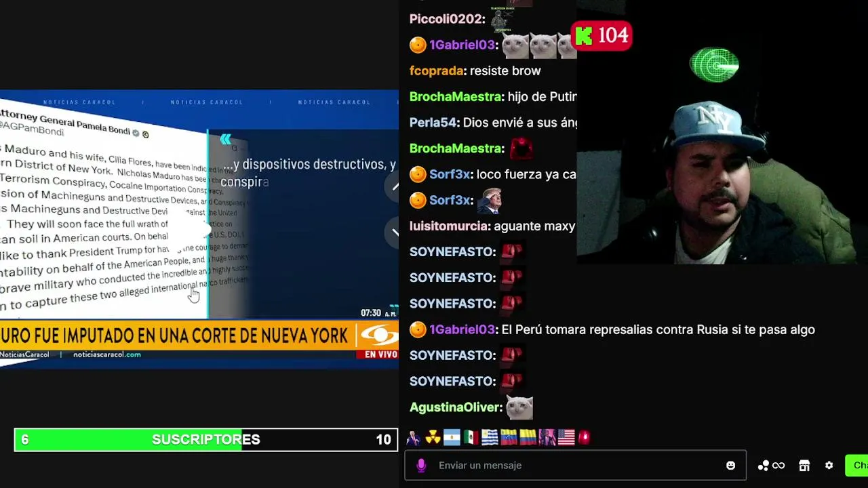This screenshot has width=868, height=488.
Task: Click the 'EN VIVO' label on news video
Action: (x=380, y=354)
